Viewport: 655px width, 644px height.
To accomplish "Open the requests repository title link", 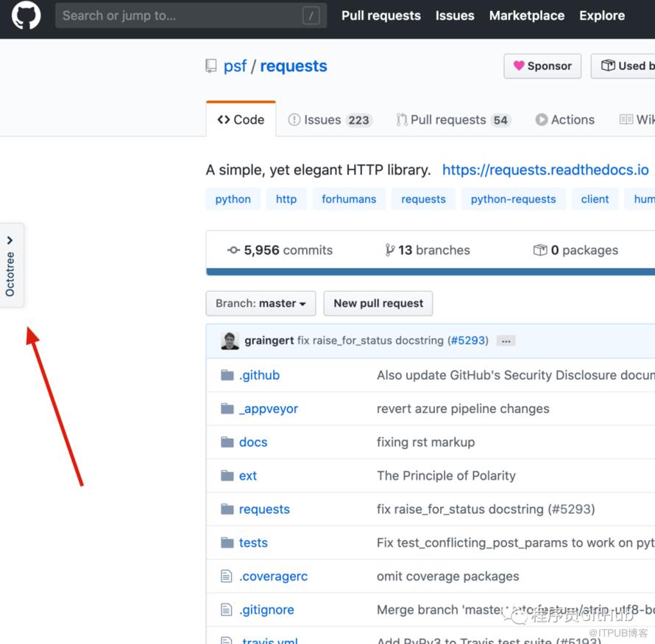I will 294,66.
